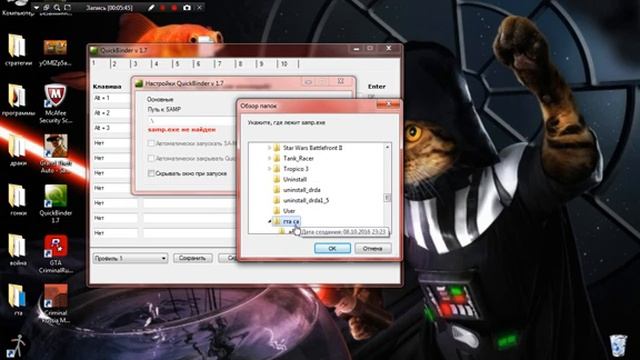The width and height of the screenshot is (640, 360).
Task: Click the 'Alt + 2' key field
Action: coord(111,113)
